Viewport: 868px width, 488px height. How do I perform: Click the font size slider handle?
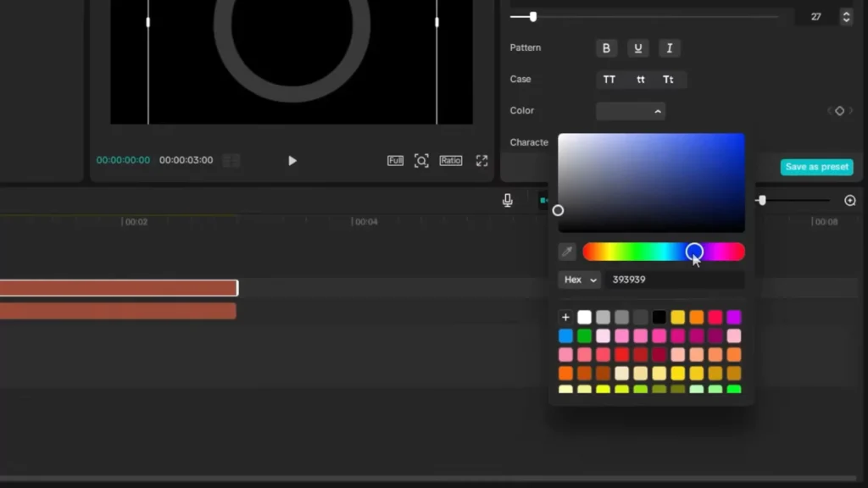pyautogui.click(x=532, y=17)
